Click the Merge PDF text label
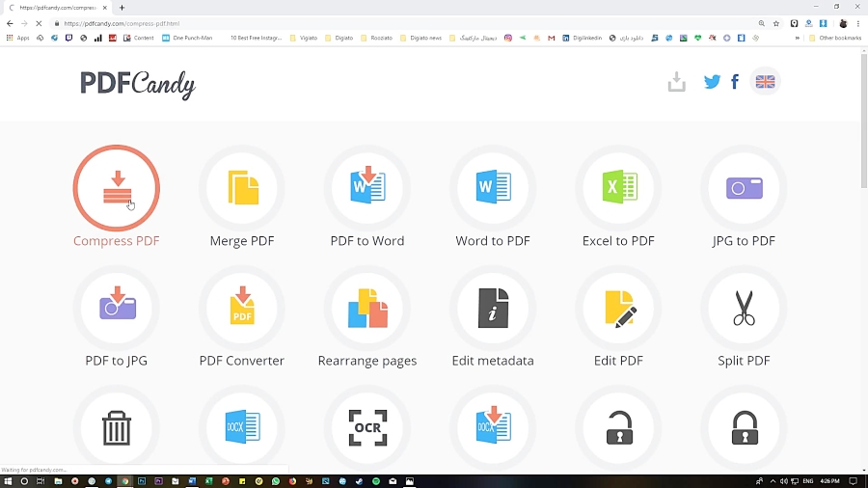This screenshot has width=868, height=488. 242,241
